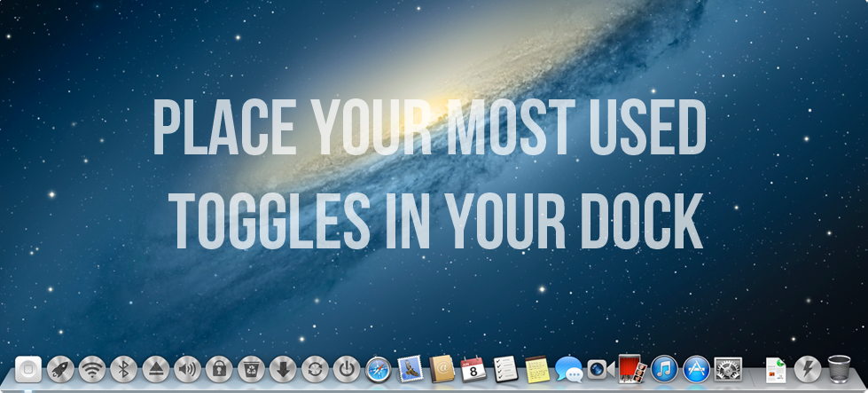Open the System Preferences gear icon
868x393 pixels.
click(728, 369)
